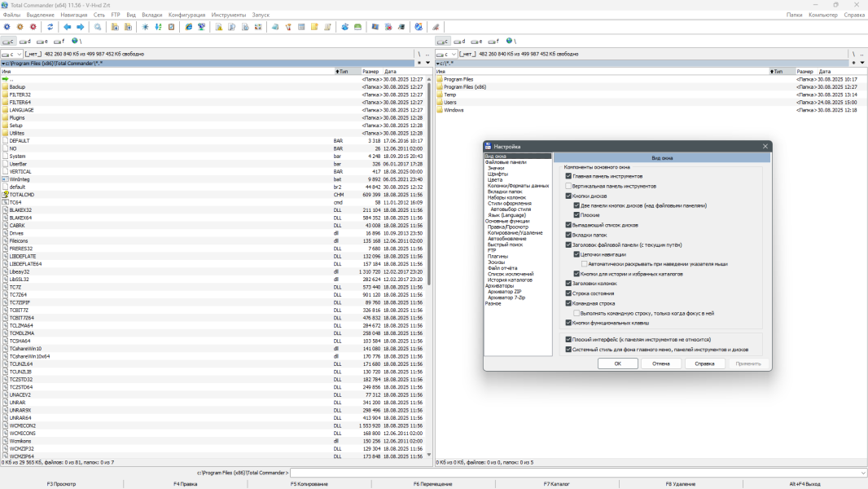Click the network globe icon in right drive bar
Image resolution: width=868 pixels, height=489 pixels.
coord(510,41)
